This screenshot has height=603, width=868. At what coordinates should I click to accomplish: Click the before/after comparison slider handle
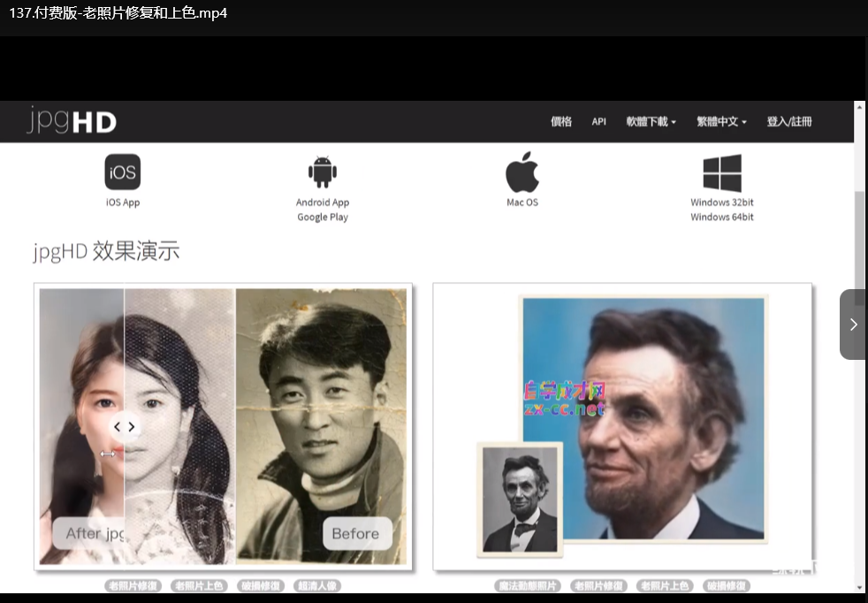pos(125,426)
